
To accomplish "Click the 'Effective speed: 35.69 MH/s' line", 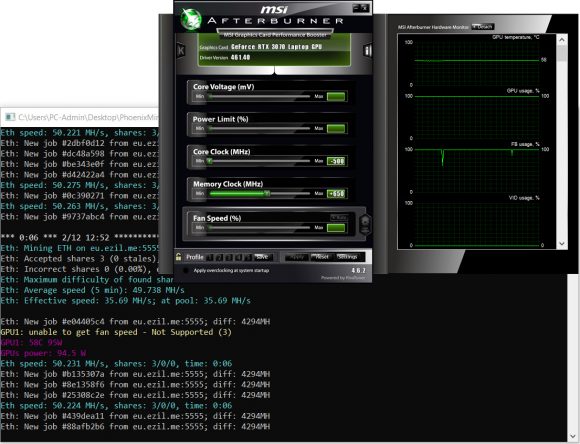I will click(125, 300).
